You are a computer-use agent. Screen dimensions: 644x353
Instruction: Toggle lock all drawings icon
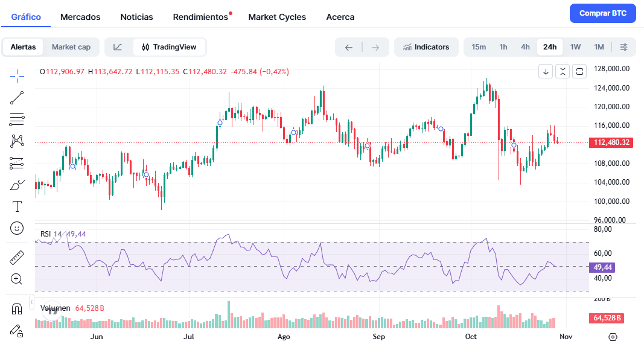click(x=17, y=330)
